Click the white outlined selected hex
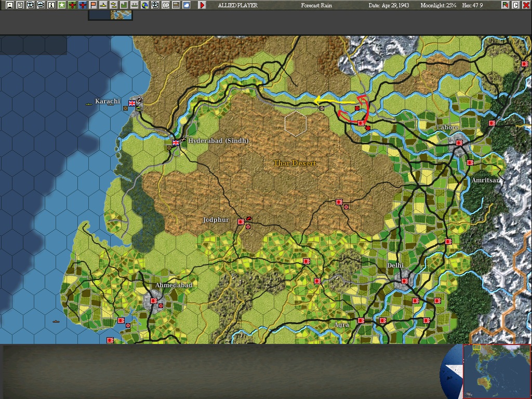 click(x=296, y=124)
